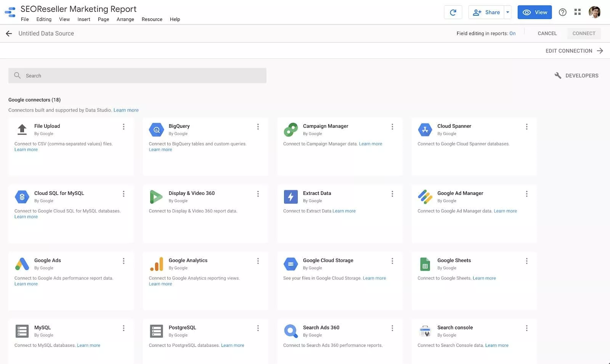Screen dimensions: 610x364
Task: Open the Share dropdown arrow
Action: pyautogui.click(x=508, y=12)
